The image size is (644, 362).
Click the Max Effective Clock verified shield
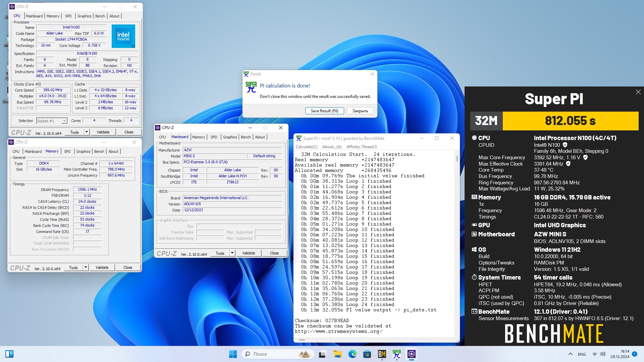pos(568,164)
